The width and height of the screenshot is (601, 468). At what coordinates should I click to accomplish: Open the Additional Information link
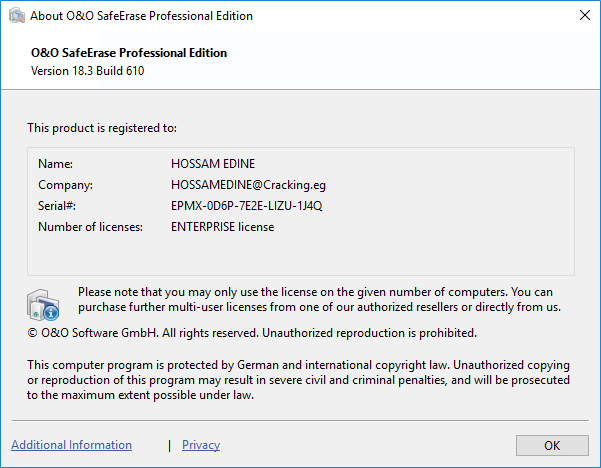pyautogui.click(x=71, y=445)
